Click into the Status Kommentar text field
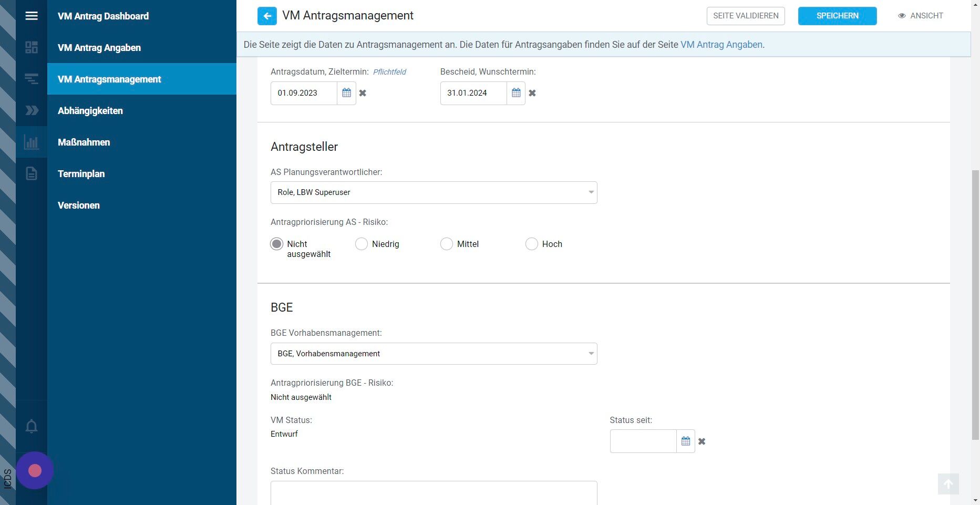980x505 pixels. [x=434, y=493]
